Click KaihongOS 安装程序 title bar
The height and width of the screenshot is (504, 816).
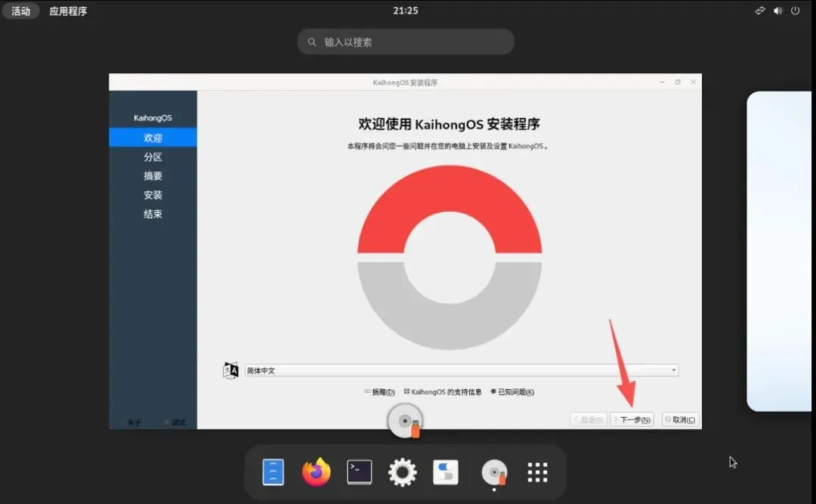tap(405, 82)
